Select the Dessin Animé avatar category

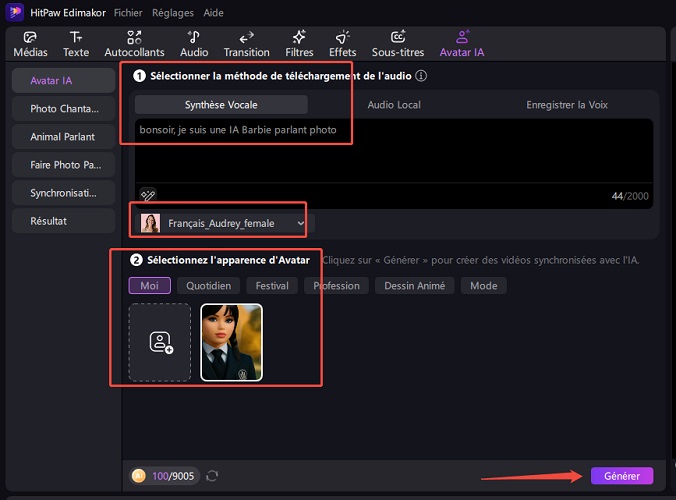tap(415, 286)
